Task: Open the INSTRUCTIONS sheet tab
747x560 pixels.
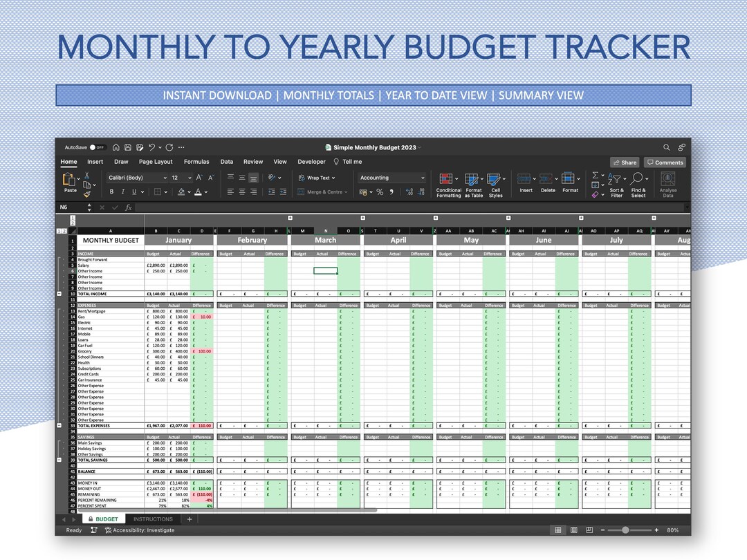Action: tap(154, 519)
